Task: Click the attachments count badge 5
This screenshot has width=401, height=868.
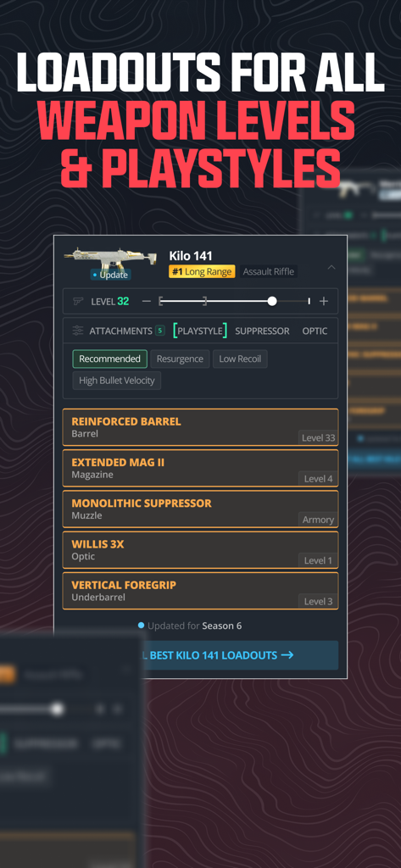Action: click(x=160, y=331)
